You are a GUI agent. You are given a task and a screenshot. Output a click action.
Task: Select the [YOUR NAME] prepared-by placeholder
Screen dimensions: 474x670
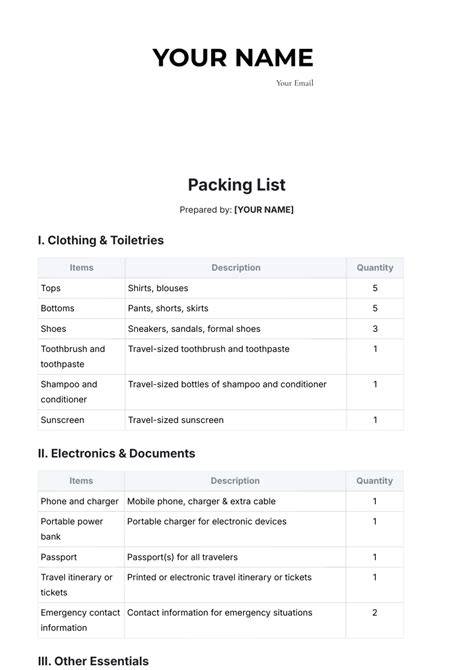click(264, 210)
